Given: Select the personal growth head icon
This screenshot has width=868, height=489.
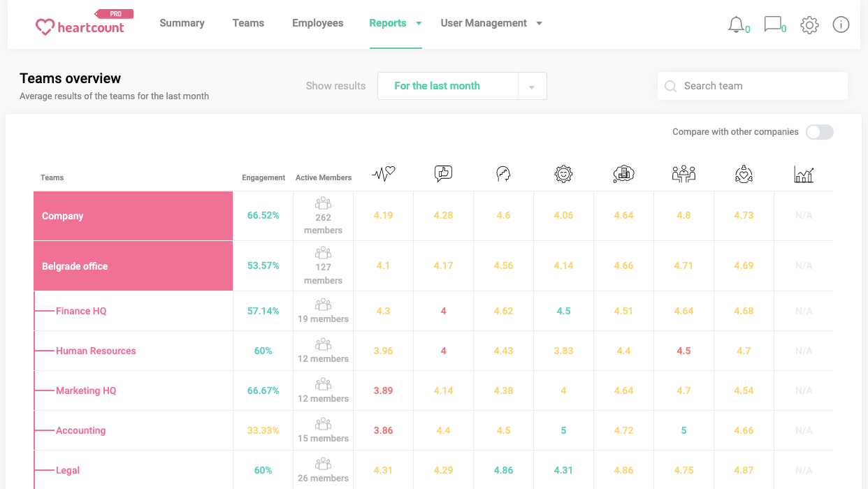Looking at the screenshot, I should [503, 173].
